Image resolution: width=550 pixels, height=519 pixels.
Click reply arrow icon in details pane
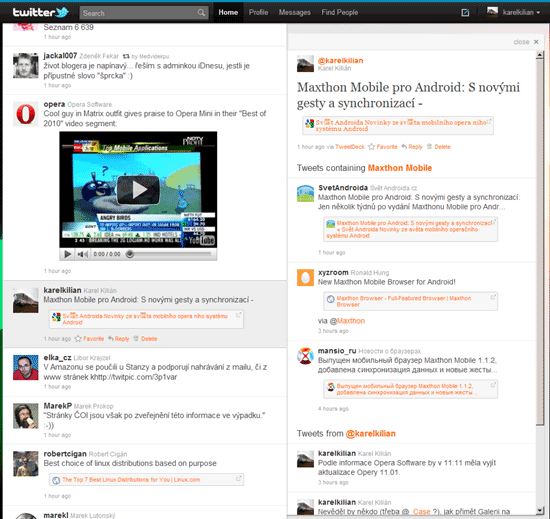click(x=404, y=146)
